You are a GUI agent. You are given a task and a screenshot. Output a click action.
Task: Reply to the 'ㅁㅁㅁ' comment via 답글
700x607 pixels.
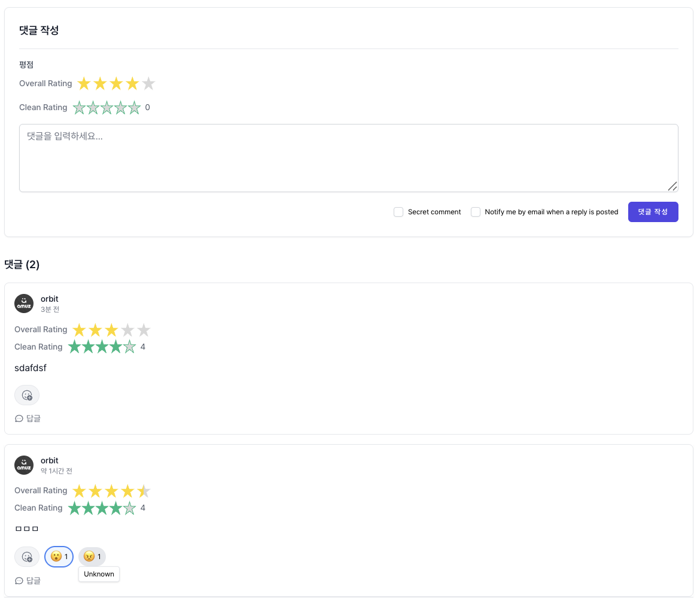28,580
